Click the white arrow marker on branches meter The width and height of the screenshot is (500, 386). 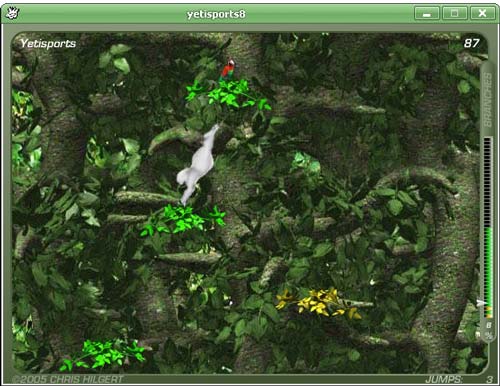(x=481, y=303)
